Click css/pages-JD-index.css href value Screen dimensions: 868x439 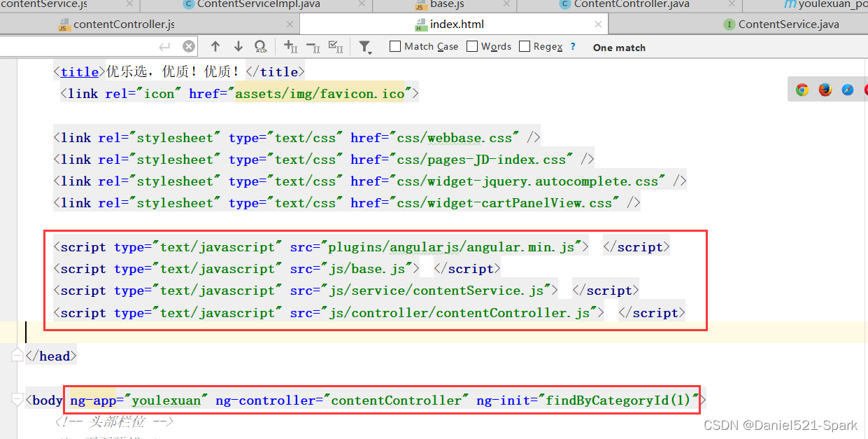pyautogui.click(x=481, y=159)
